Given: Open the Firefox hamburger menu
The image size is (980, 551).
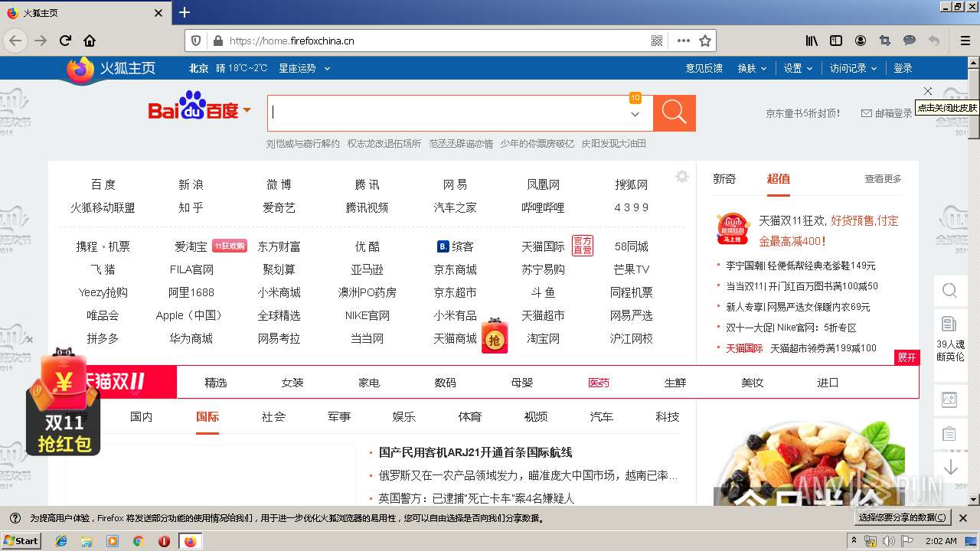Looking at the screenshot, I should (965, 41).
